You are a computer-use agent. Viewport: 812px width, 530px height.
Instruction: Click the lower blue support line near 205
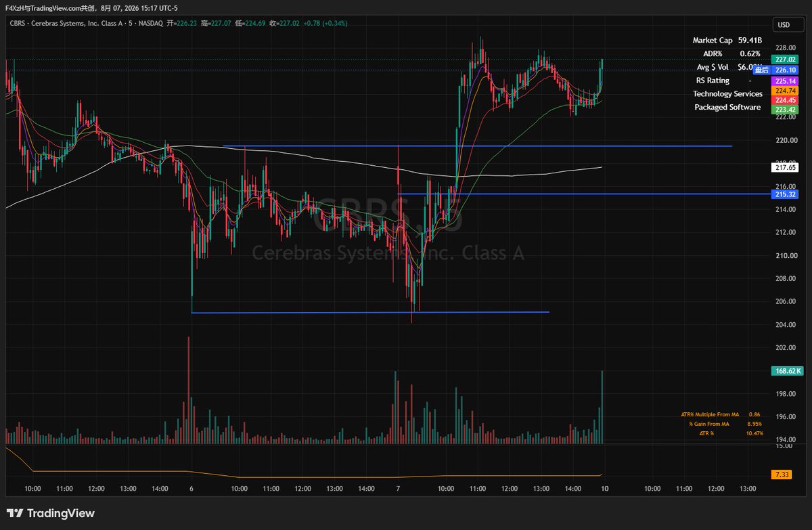click(370, 312)
